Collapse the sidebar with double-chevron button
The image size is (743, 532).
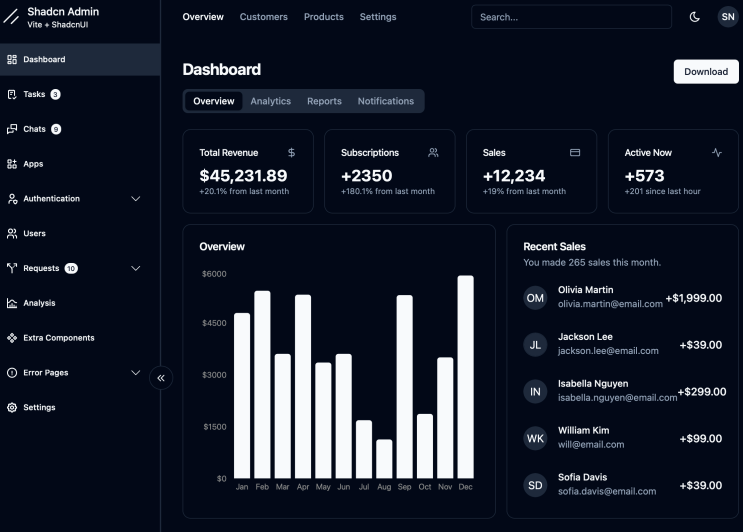pyautogui.click(x=161, y=378)
